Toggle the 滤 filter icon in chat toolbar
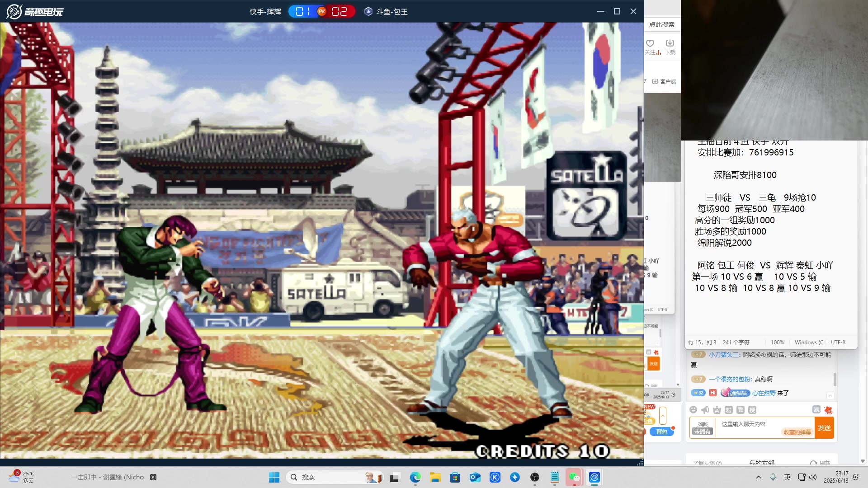The height and width of the screenshot is (488, 868). (816, 409)
